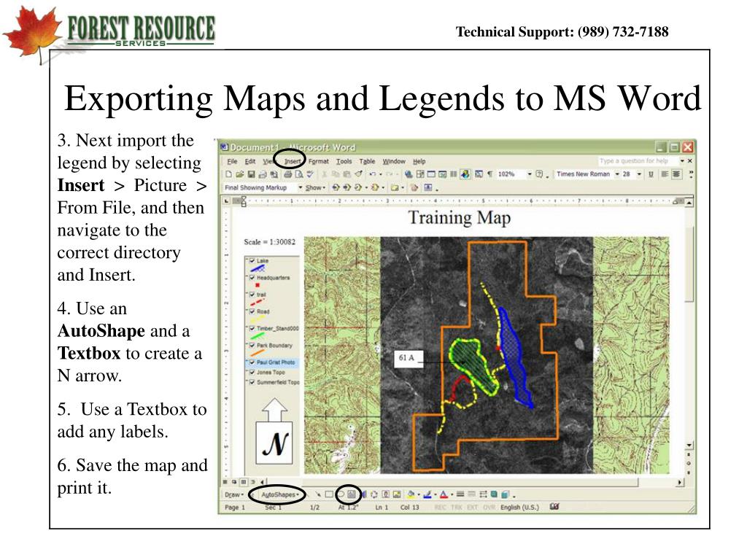Toggle Show/Hide paragraph marks icon
Screen dimensions: 747x560
489,174
